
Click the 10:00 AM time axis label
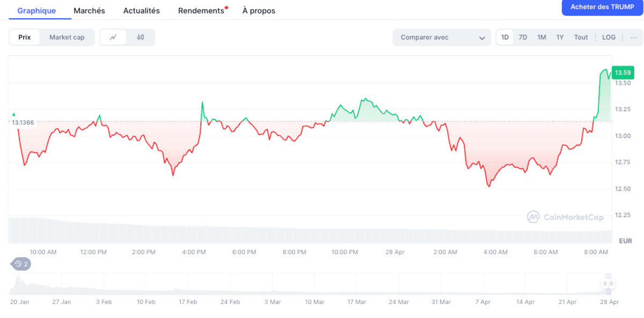coord(43,252)
